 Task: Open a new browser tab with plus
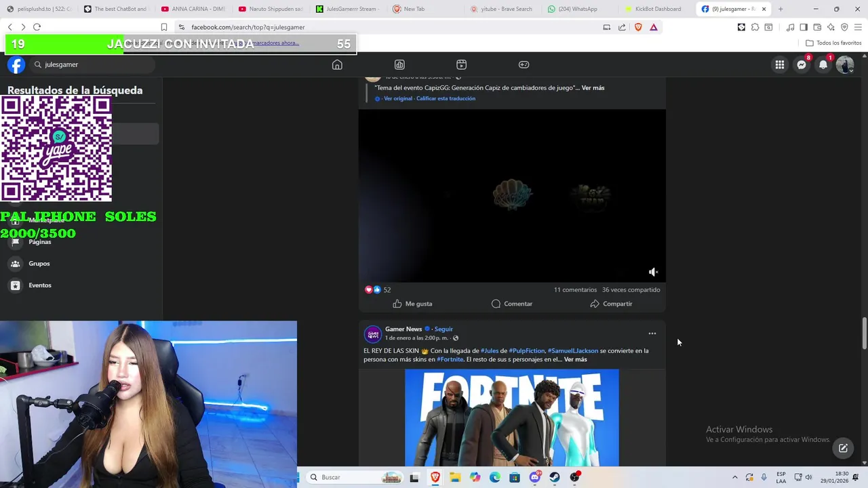point(781,9)
